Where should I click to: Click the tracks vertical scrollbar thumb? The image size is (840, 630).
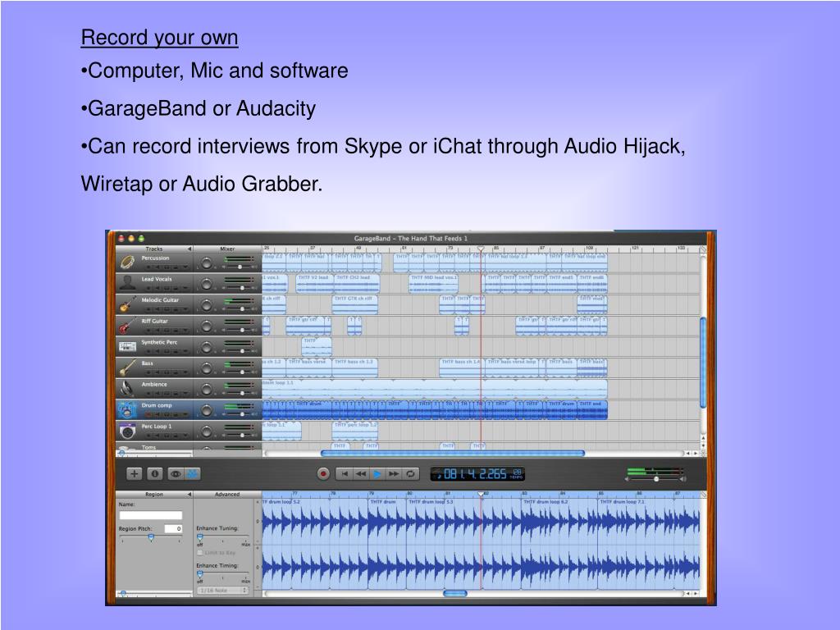click(703, 362)
